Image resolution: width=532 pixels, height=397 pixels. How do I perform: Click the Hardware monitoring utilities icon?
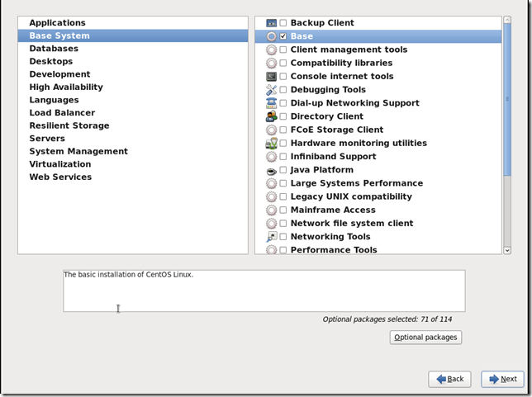point(272,144)
